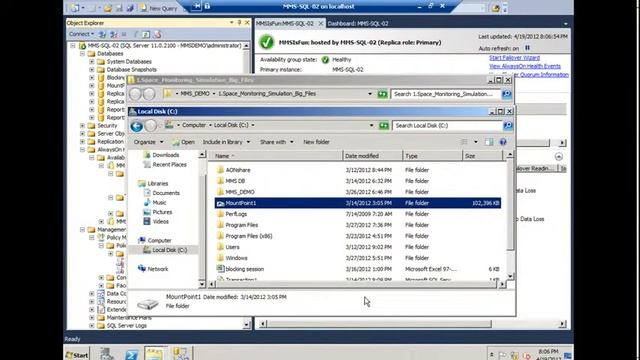Sort files by Size column header

(483, 156)
